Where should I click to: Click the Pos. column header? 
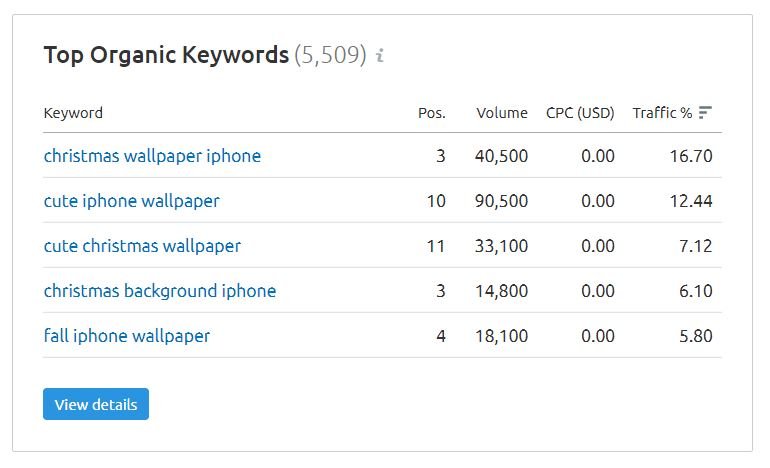tap(432, 113)
